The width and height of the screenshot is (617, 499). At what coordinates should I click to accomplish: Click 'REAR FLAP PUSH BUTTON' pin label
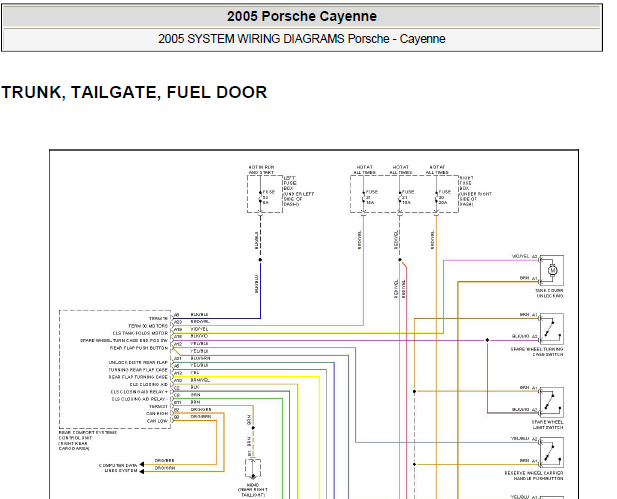tap(139, 348)
